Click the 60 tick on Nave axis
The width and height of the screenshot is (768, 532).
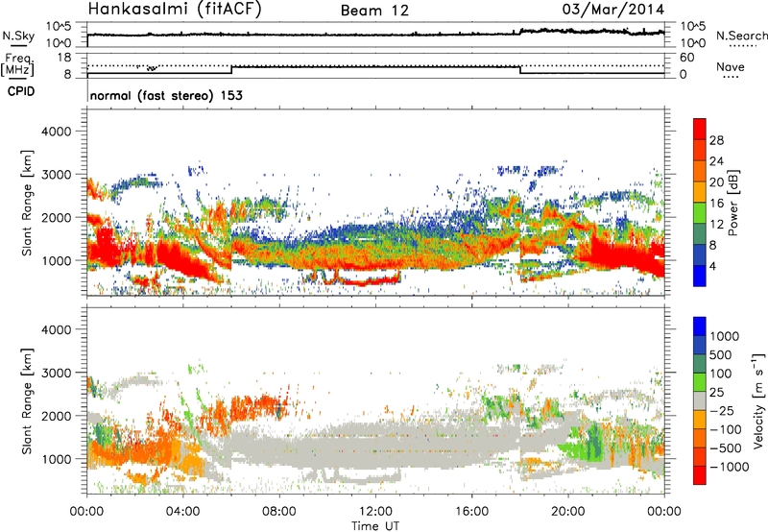click(x=686, y=58)
